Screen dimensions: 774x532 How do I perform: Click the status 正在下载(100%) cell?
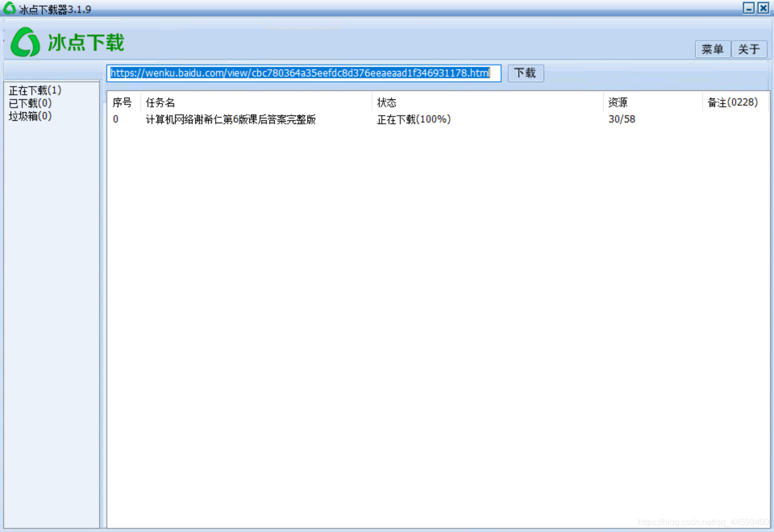click(414, 119)
